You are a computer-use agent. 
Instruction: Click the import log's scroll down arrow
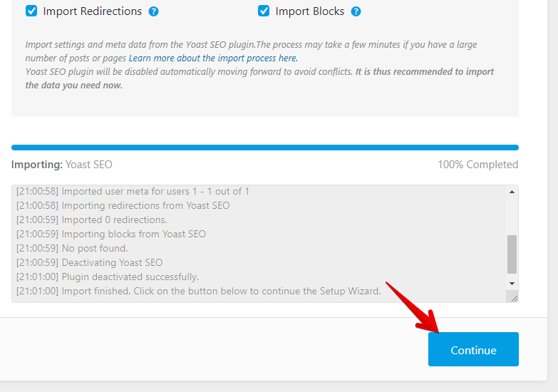(x=512, y=284)
